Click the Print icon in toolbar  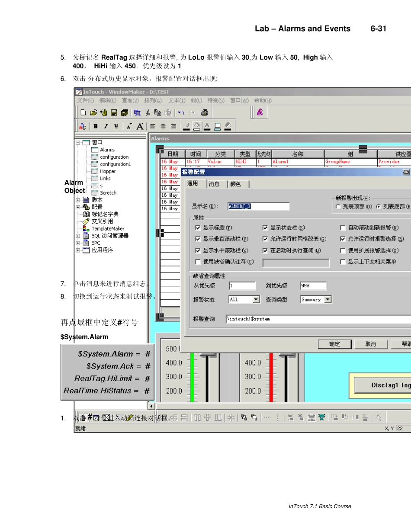(205, 113)
